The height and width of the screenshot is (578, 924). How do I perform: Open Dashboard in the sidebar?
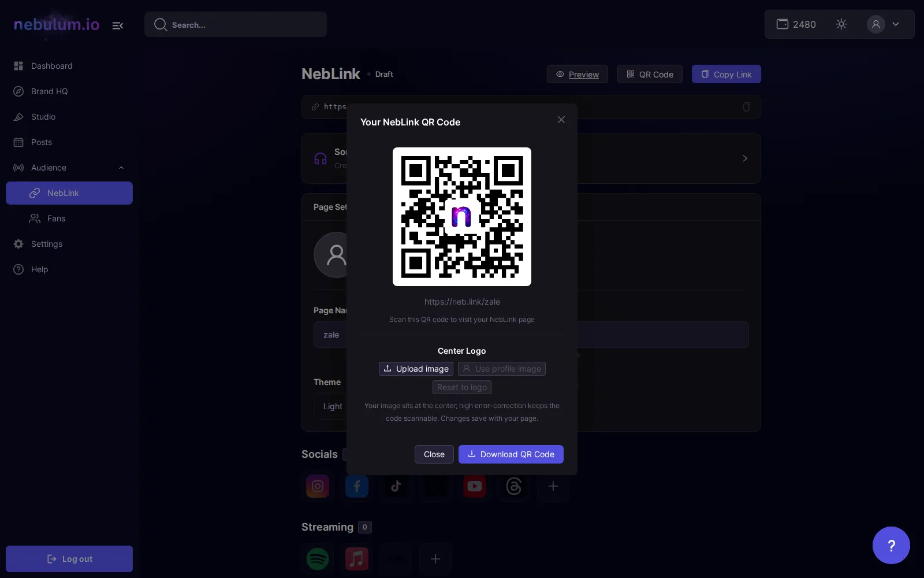click(69, 66)
